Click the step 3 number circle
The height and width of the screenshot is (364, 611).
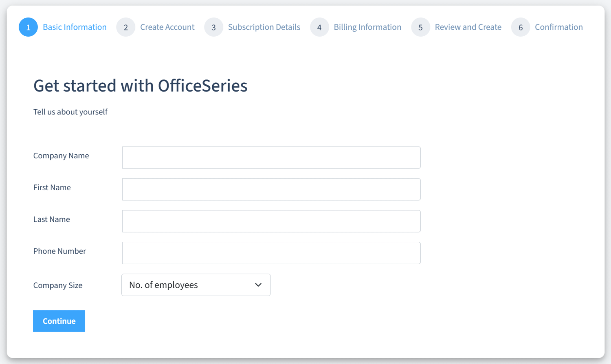[213, 27]
